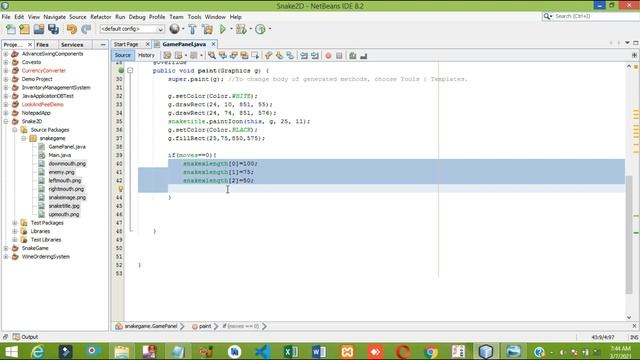Open Word from the taskbar

319,351
